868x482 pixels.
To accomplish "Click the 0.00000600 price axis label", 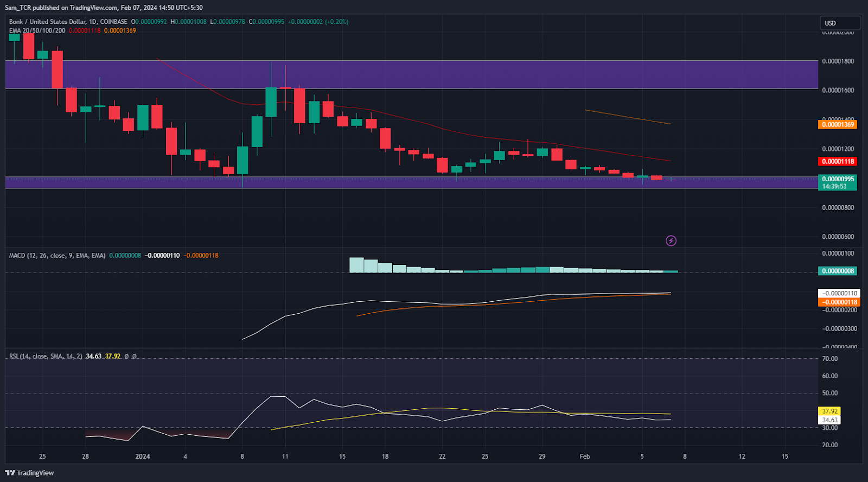I will tap(838, 237).
